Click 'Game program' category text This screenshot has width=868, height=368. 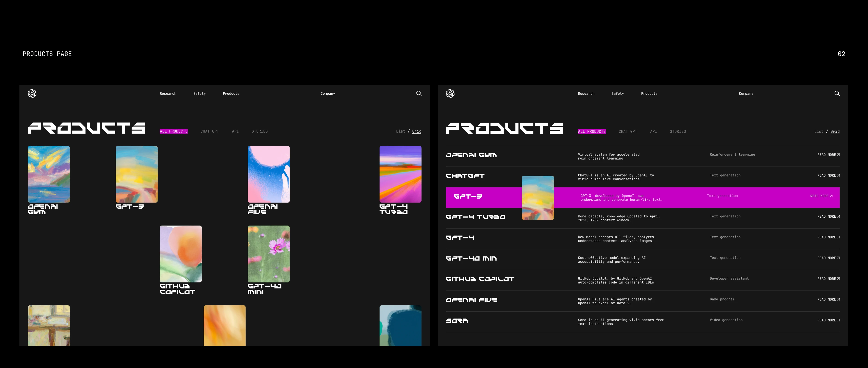722,299
